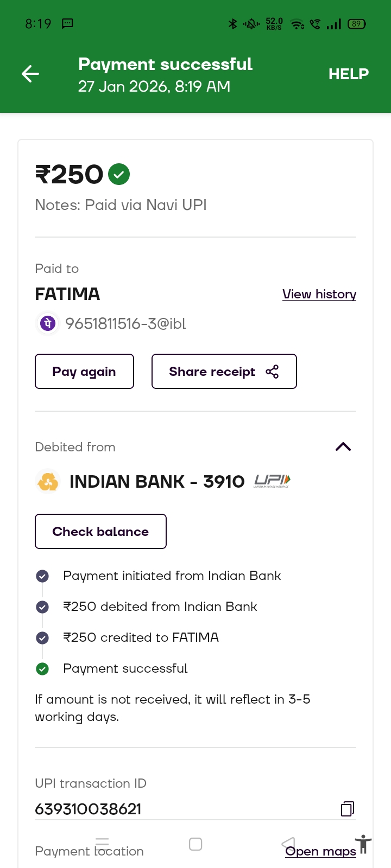The height and width of the screenshot is (868, 391).
Task: Tap the accessibility figure icon
Action: [x=363, y=845]
